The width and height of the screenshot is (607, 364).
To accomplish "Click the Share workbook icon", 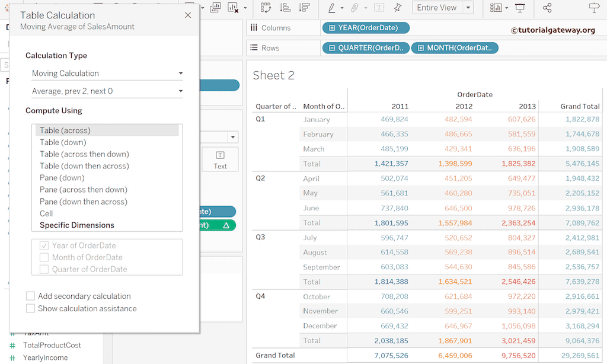I will click(x=547, y=8).
